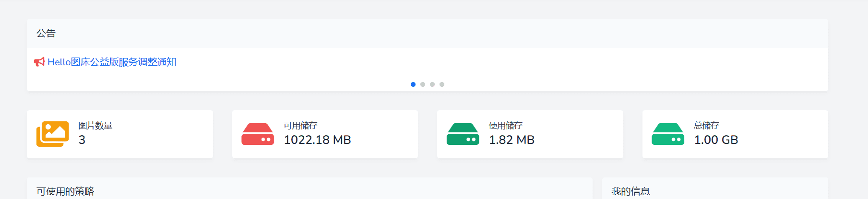Click the 可使用的策略 panel header
Viewport: 868px width, 199px height.
65,191
